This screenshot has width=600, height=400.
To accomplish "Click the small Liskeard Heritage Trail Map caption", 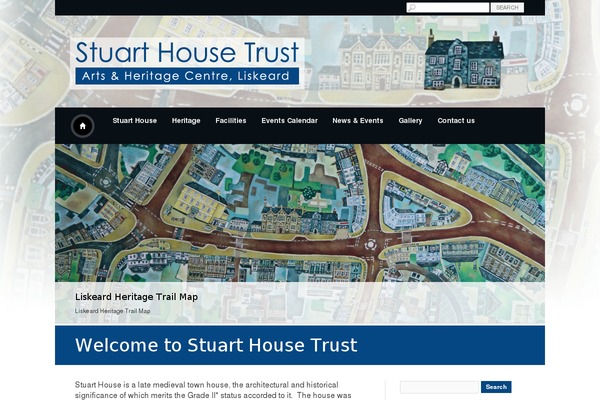I will [112, 311].
